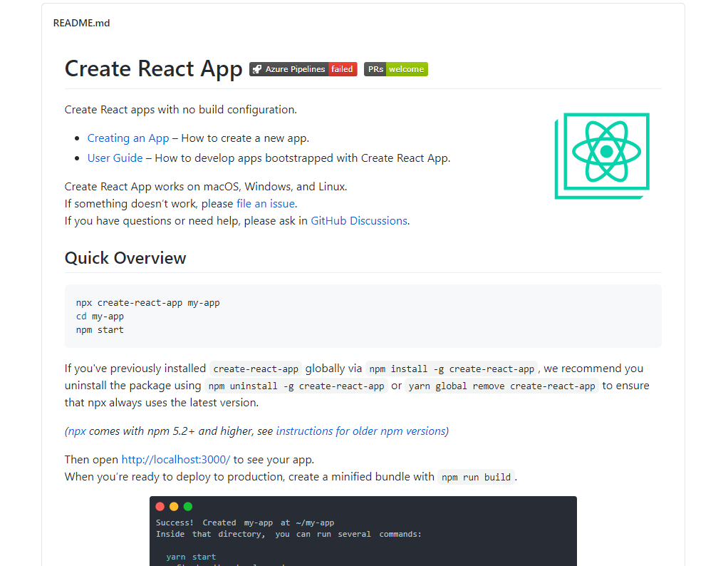Click the Create React App logo image
Image resolution: width=728 pixels, height=566 pixels.
click(x=602, y=156)
